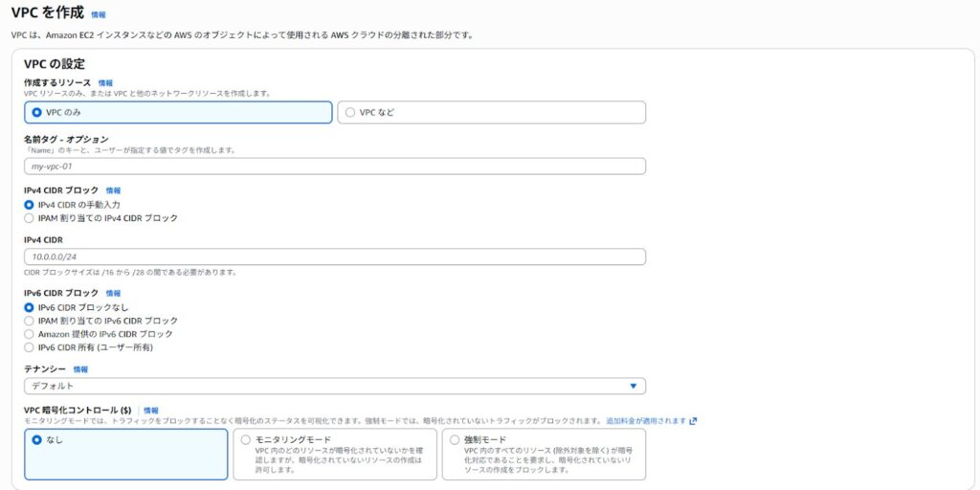The height and width of the screenshot is (490, 980).
Task: Choose IPAM 割り当ての IPv4 CIDR ブロック
Action: point(30,218)
